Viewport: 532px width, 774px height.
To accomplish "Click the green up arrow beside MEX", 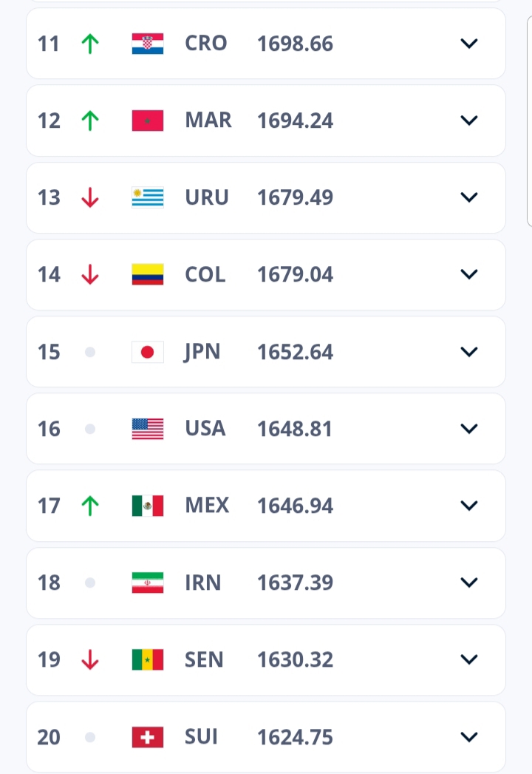I will click(89, 506).
